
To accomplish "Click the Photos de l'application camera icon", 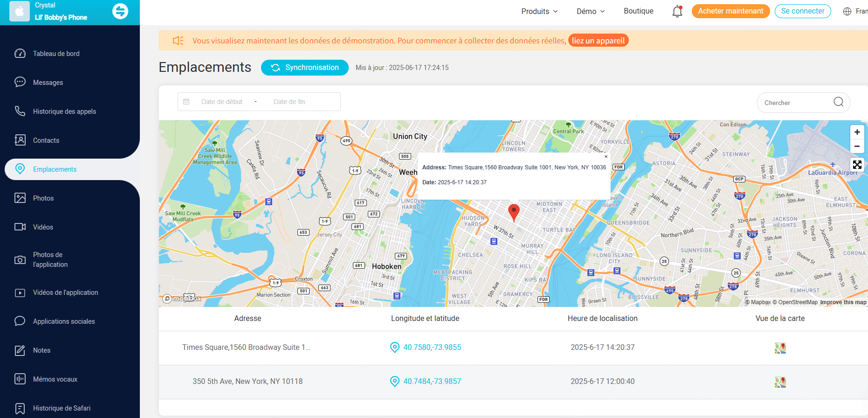I will (x=20, y=260).
